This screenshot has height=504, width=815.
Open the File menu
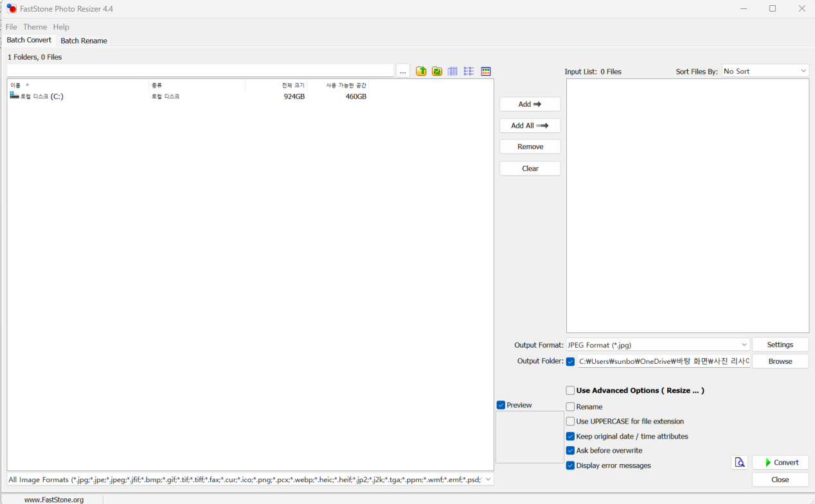point(12,27)
